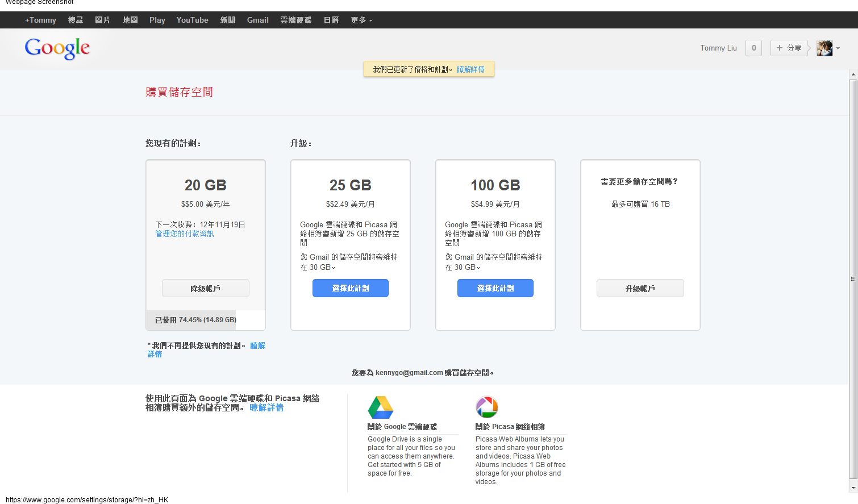Viewport: 858px width, 504px height.
Task: Click the kennygo@gmail.com account text
Action: click(x=409, y=373)
